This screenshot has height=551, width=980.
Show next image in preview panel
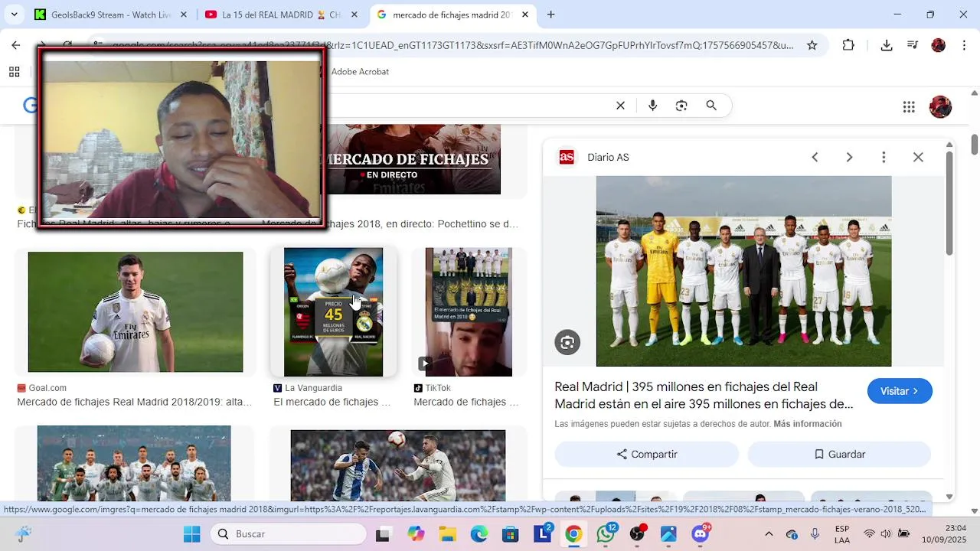pyautogui.click(x=849, y=157)
